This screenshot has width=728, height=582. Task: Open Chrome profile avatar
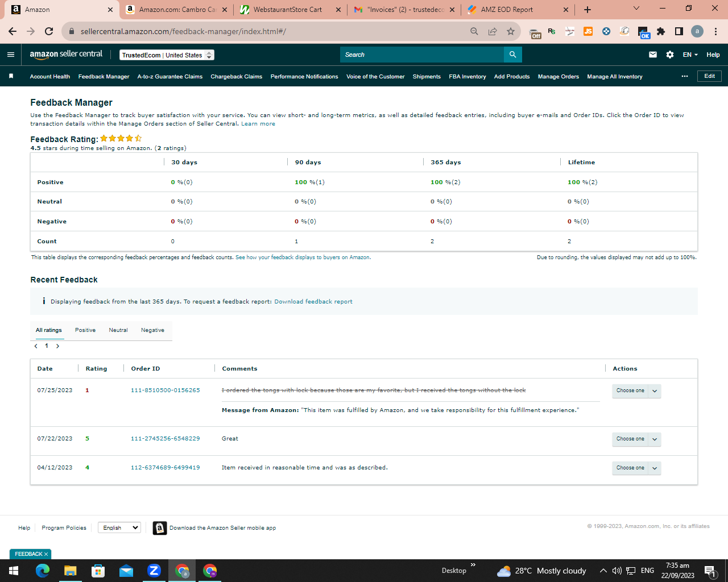click(697, 31)
